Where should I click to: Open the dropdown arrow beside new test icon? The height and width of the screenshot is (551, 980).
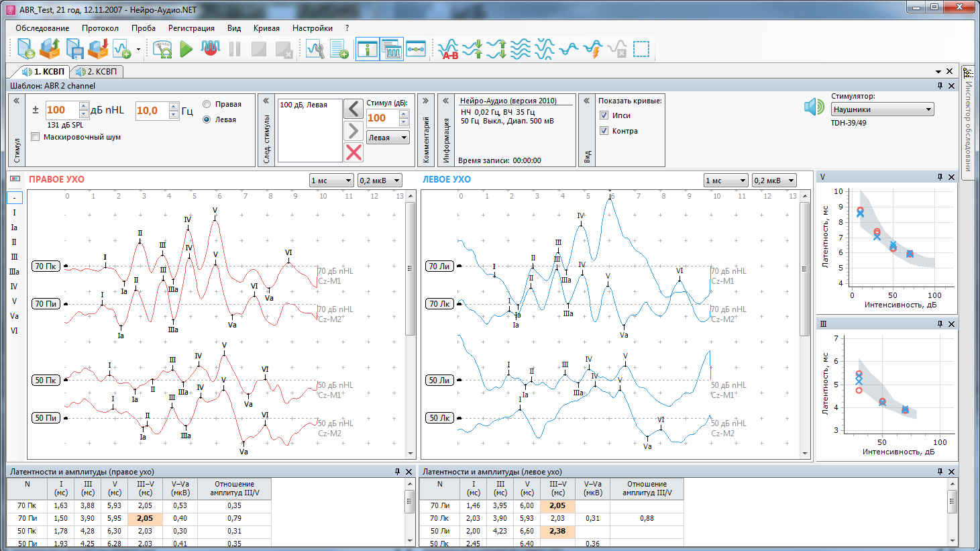138,49
